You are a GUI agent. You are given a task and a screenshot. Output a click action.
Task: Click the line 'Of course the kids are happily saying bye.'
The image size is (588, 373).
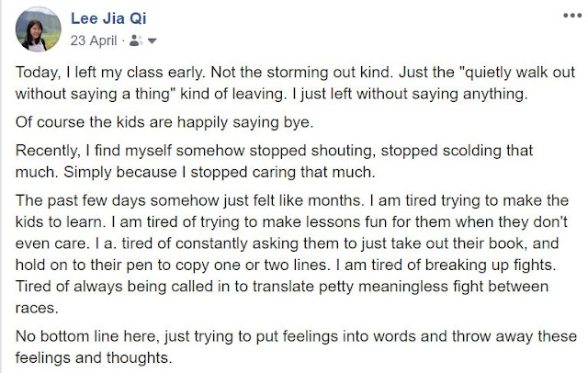[x=164, y=122]
